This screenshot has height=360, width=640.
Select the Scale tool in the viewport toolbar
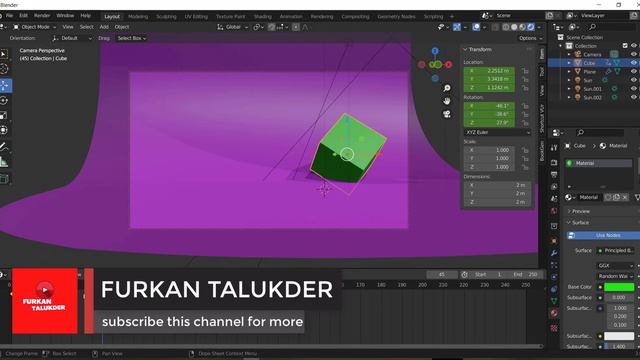click(4, 116)
